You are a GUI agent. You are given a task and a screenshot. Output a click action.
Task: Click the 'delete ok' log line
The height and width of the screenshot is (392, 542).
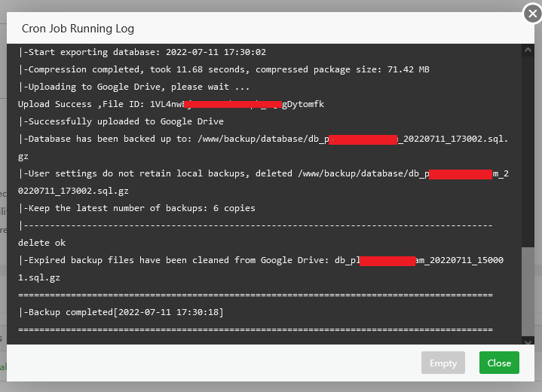coord(41,243)
